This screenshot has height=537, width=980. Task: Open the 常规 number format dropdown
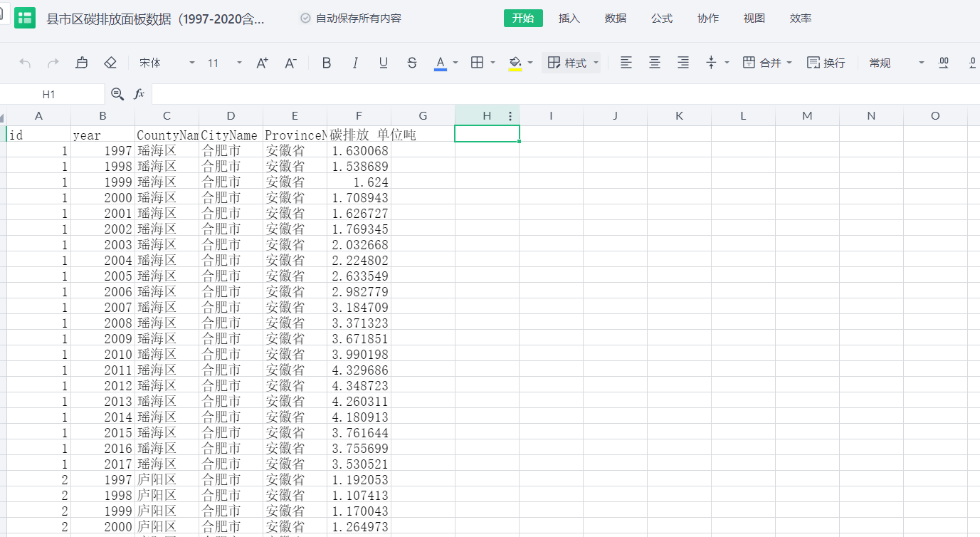click(x=897, y=63)
